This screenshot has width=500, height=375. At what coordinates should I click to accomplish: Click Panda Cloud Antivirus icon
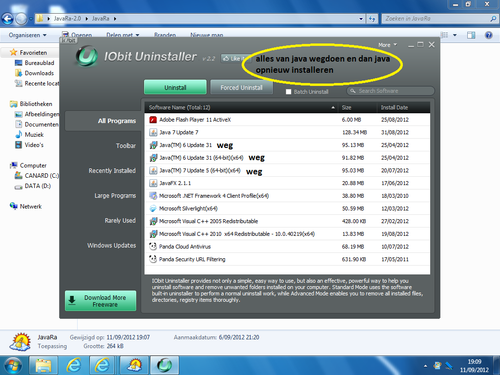point(153,246)
